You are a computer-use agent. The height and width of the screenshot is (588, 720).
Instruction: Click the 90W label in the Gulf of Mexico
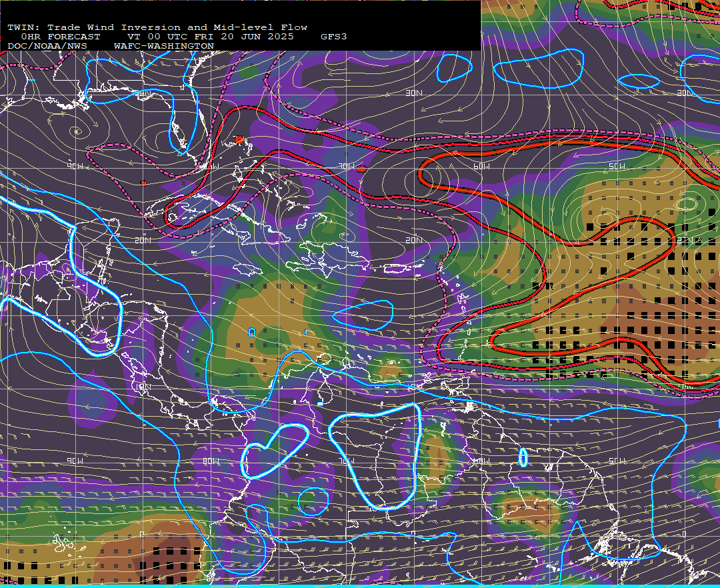point(75,166)
